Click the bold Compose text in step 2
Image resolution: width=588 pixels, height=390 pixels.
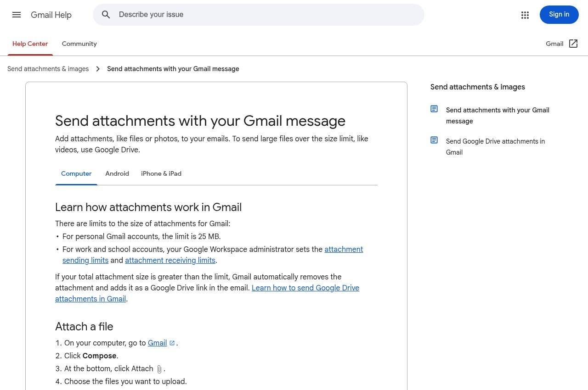click(99, 356)
